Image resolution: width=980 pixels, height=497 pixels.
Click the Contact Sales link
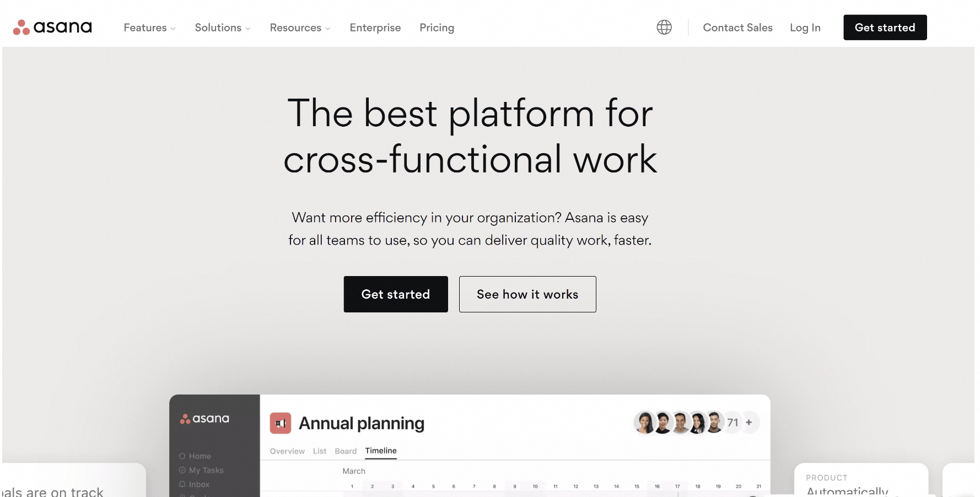pos(737,28)
